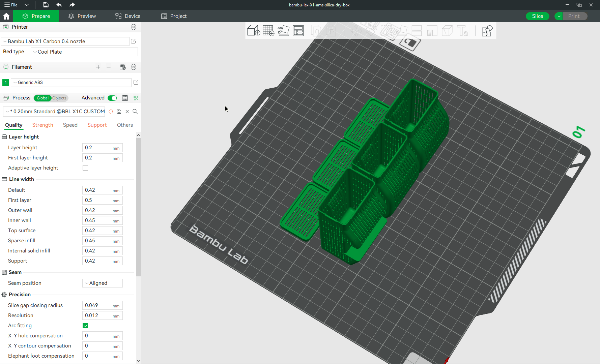Click the Redo arrow icon
The width and height of the screenshot is (600, 364).
click(x=72, y=5)
